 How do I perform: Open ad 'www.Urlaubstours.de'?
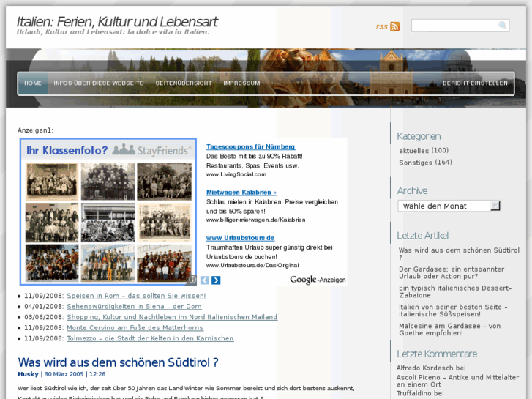coord(240,238)
